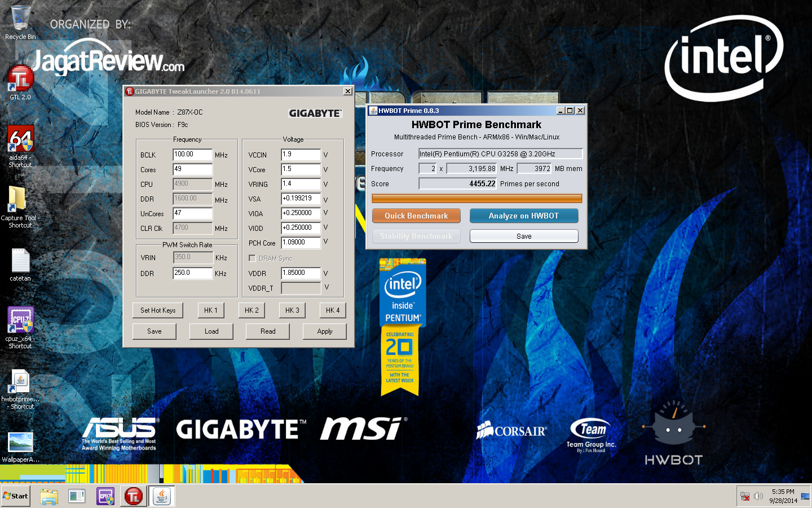
Task: Click the HK 1 hotkey button
Action: pos(211,310)
